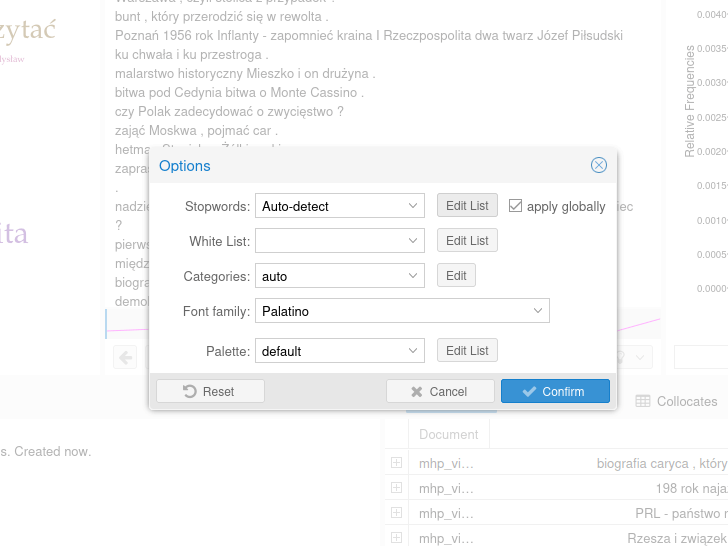Click Edit List next to Palette
Image resolution: width=728 pixels, height=546 pixels.
pos(467,351)
